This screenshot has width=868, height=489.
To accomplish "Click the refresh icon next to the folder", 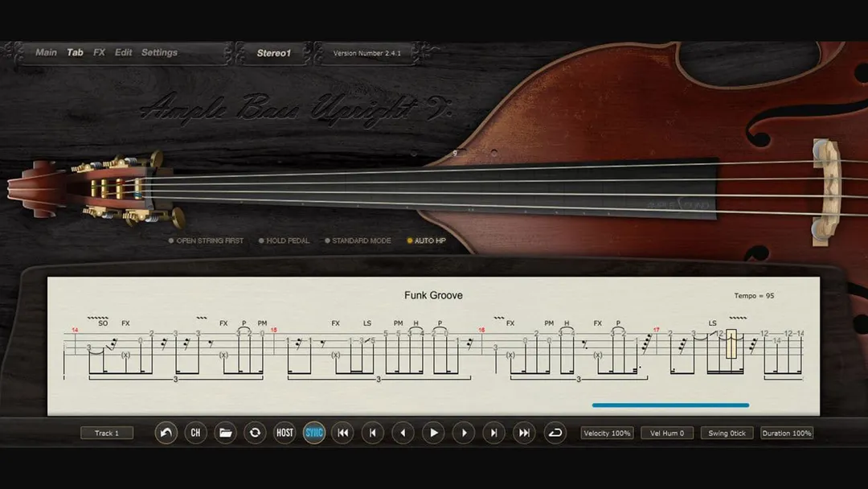I will pyautogui.click(x=255, y=433).
